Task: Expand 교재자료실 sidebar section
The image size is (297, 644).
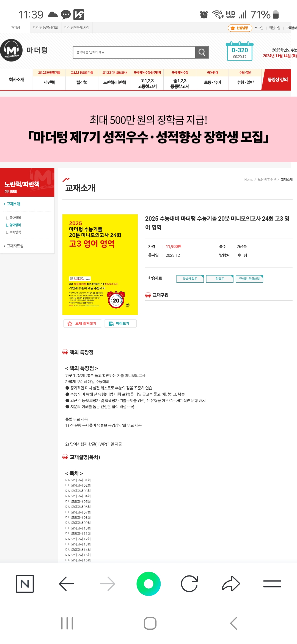Action: pyautogui.click(x=15, y=246)
